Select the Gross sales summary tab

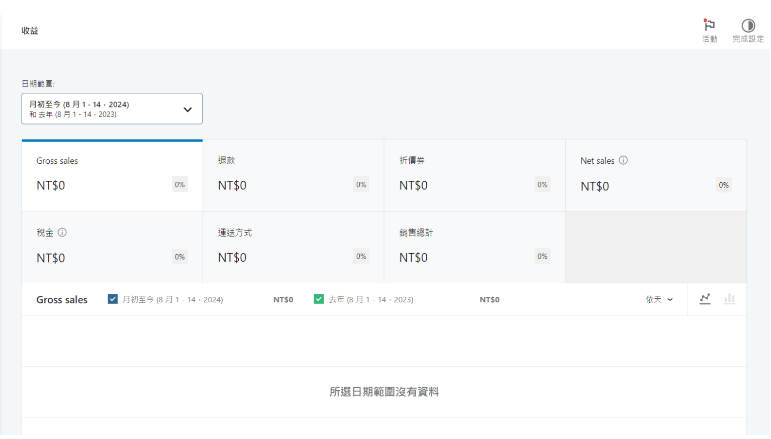click(112, 176)
